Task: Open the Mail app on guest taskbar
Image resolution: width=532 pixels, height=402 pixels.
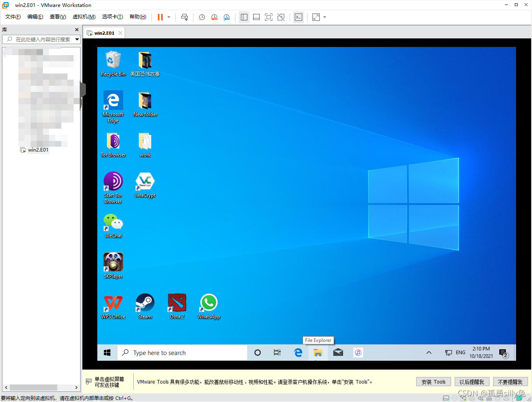Action: coord(338,353)
